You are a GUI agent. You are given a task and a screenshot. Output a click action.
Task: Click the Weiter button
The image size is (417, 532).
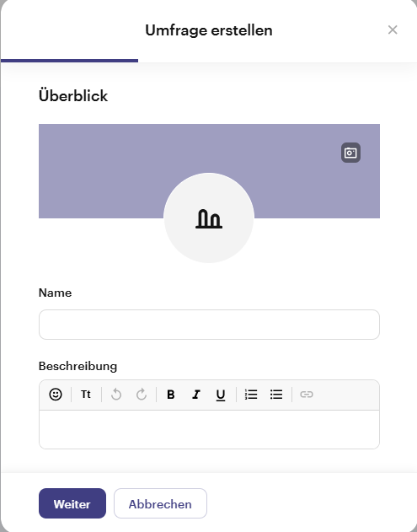(x=72, y=503)
